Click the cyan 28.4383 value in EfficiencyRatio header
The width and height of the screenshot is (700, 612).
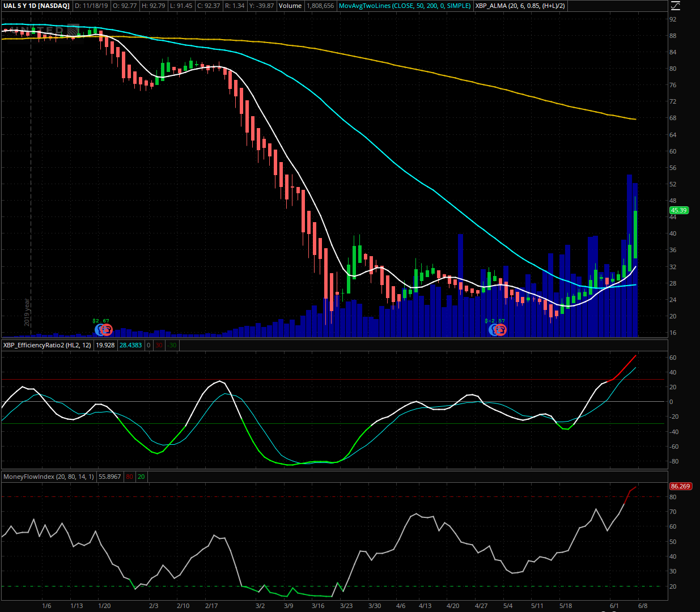(x=130, y=345)
